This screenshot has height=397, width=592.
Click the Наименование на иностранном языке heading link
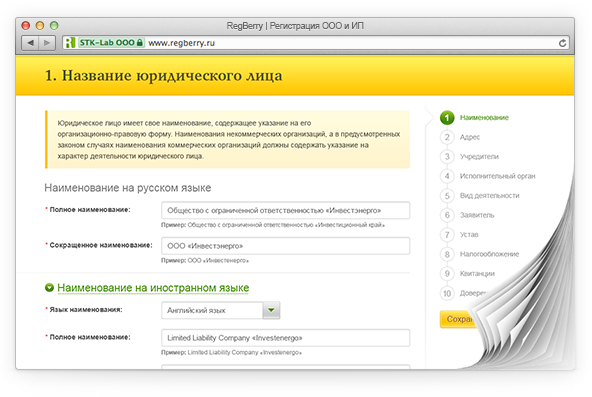(153, 288)
